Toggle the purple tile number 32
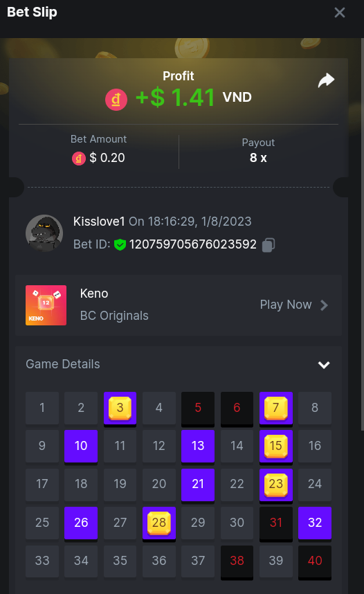This screenshot has width=364, height=594. [315, 523]
